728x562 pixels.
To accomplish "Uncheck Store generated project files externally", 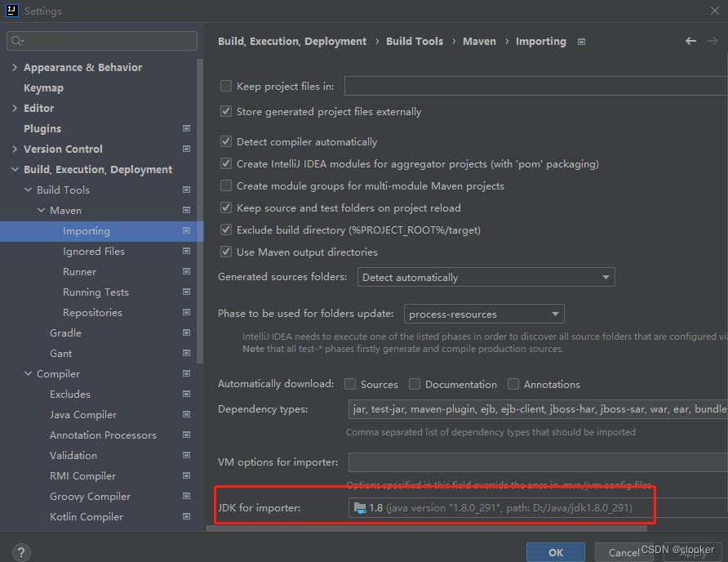I will (x=226, y=112).
